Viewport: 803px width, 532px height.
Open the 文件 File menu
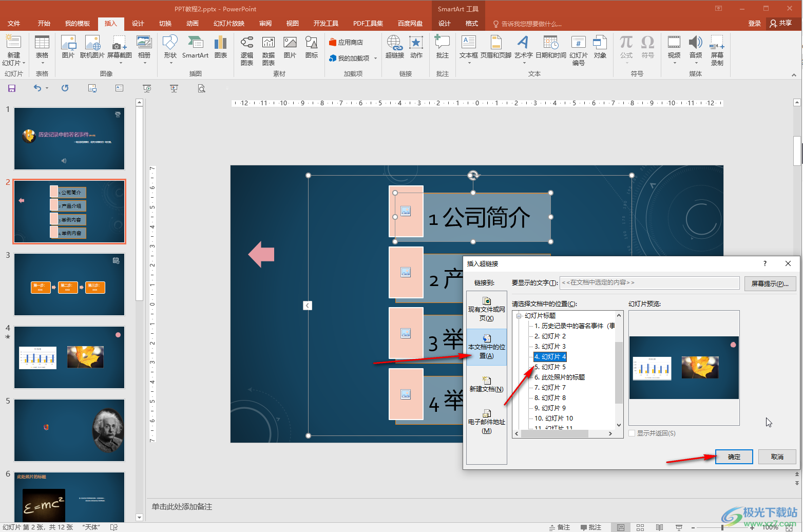(x=14, y=24)
